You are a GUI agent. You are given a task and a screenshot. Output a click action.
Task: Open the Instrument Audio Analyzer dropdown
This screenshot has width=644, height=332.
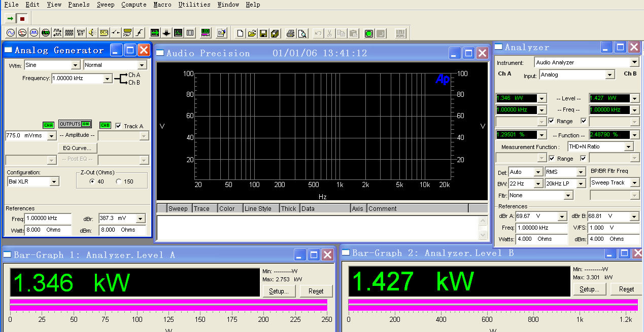(634, 62)
